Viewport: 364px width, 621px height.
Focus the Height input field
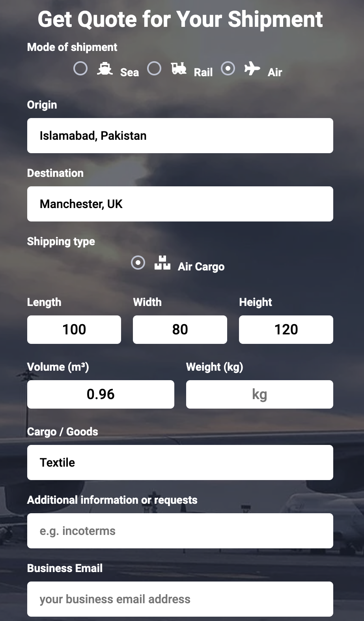click(x=286, y=330)
